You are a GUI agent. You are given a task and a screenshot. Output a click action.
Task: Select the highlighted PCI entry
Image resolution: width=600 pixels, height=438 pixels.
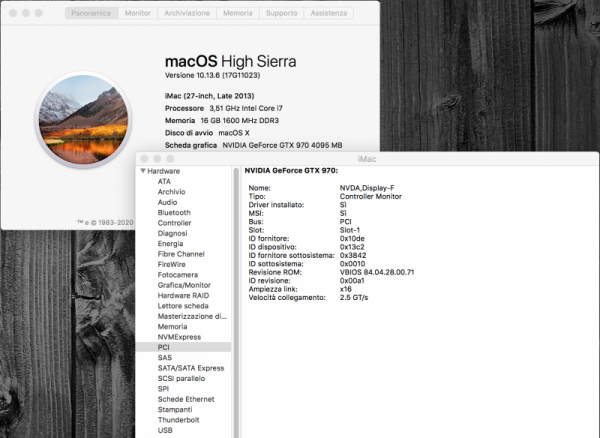tap(183, 347)
